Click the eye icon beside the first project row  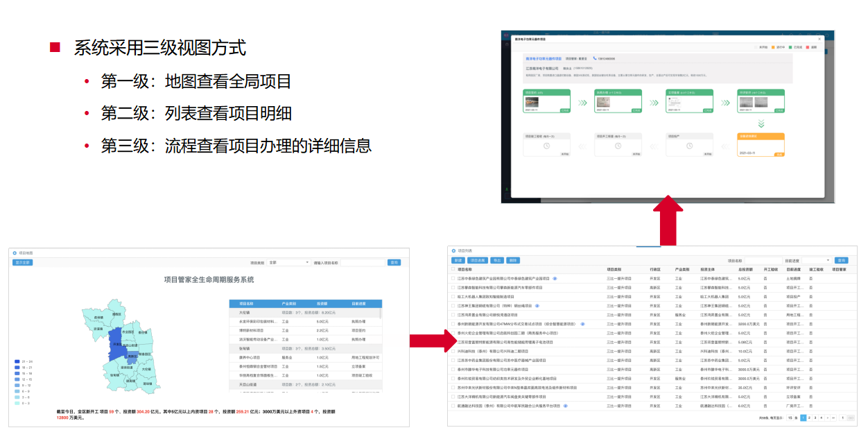tap(555, 278)
